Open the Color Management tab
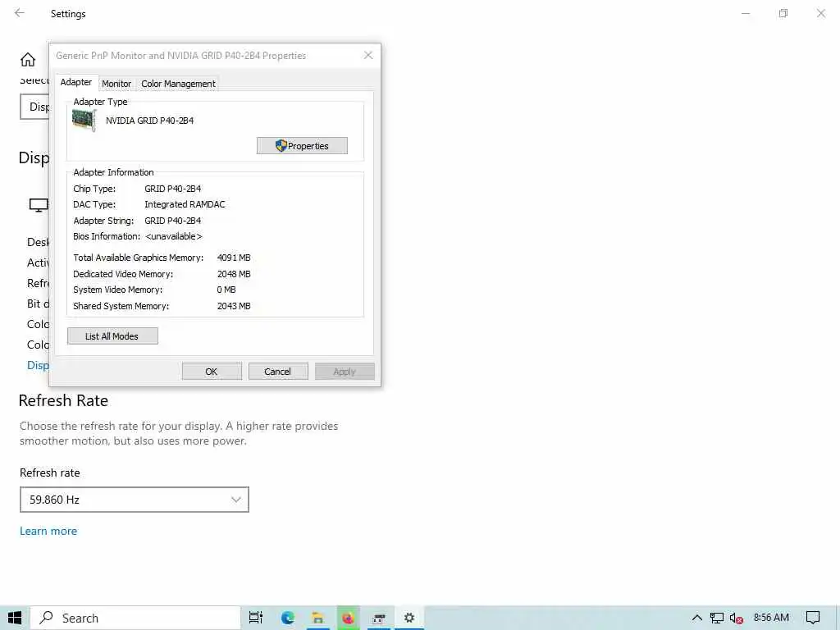This screenshot has height=630, width=840. [x=178, y=84]
